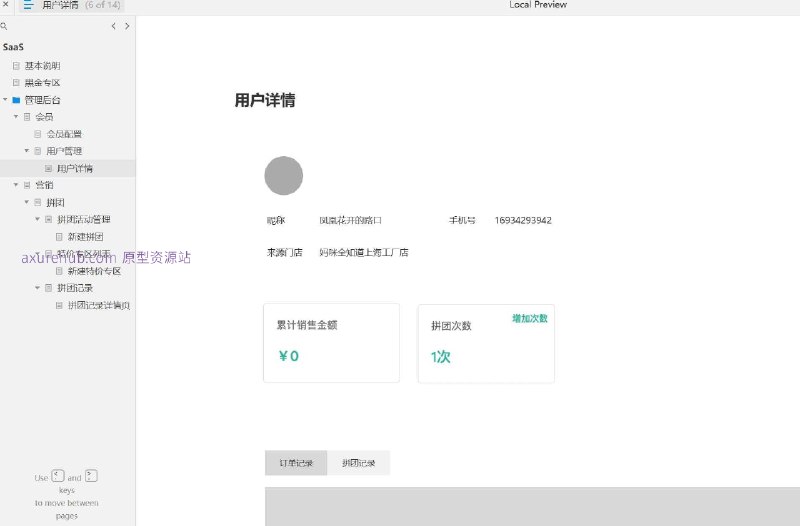Open the 黑金专区 page
Image resolution: width=800 pixels, height=526 pixels.
(x=42, y=83)
